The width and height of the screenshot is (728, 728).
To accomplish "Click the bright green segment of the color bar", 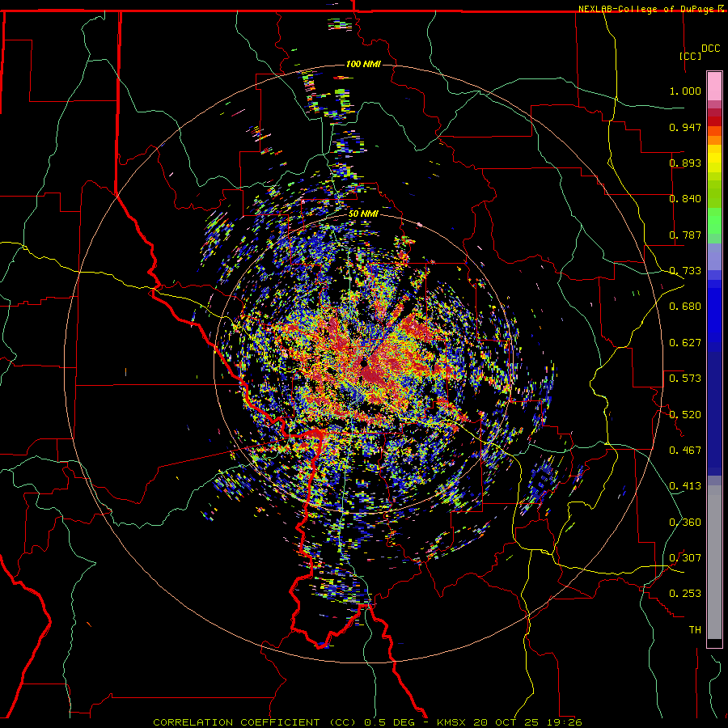I will [714, 221].
